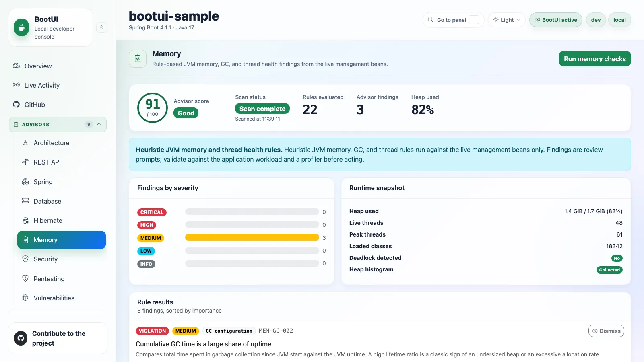
Task: Click the Heap used 82% stat
Action: (x=423, y=109)
